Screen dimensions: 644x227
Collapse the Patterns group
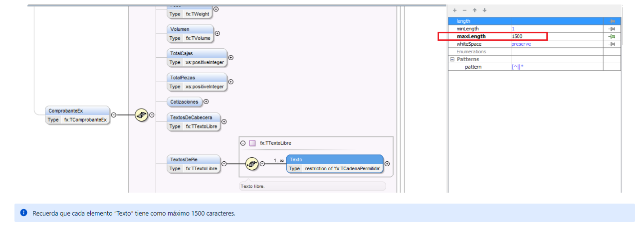(x=452, y=59)
